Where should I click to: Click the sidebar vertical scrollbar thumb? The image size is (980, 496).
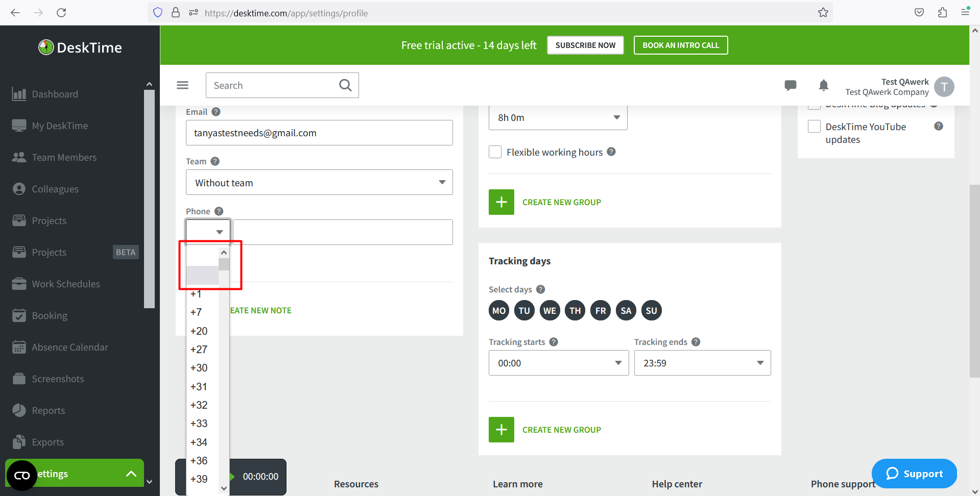click(x=149, y=199)
